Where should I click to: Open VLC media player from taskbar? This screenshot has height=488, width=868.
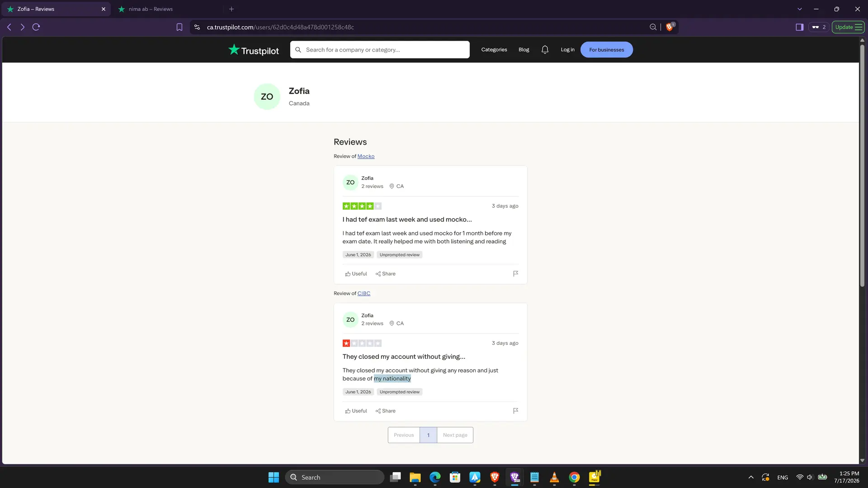coord(554,477)
